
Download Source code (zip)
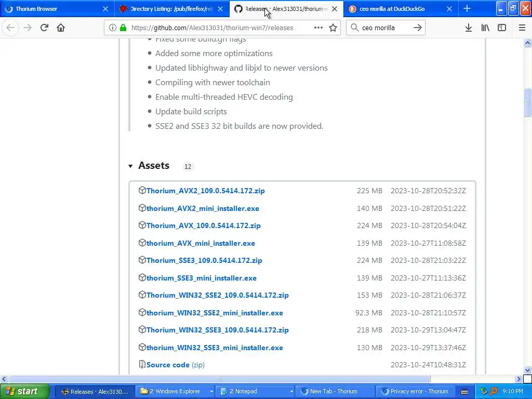coord(176,365)
